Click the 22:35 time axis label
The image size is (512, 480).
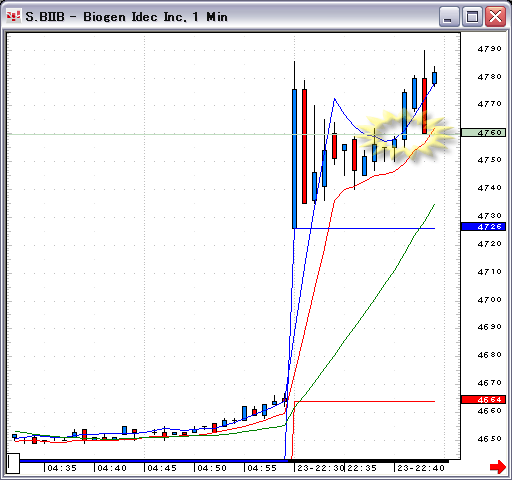coord(362,468)
